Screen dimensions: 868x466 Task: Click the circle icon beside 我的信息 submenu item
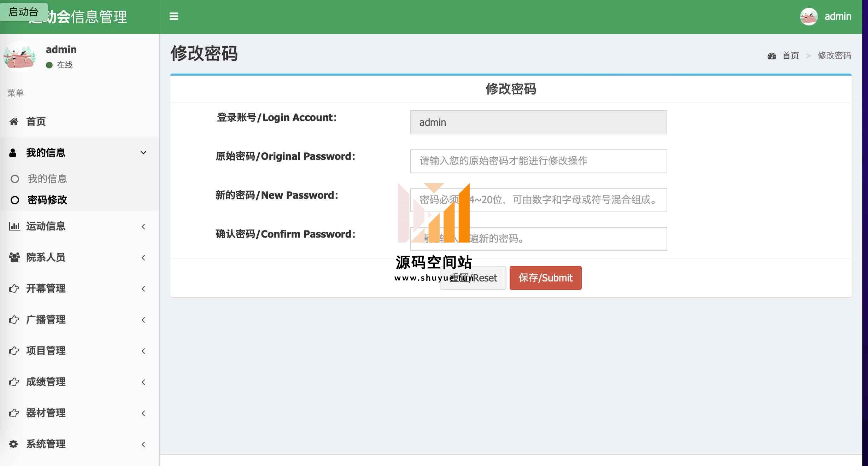pos(15,179)
